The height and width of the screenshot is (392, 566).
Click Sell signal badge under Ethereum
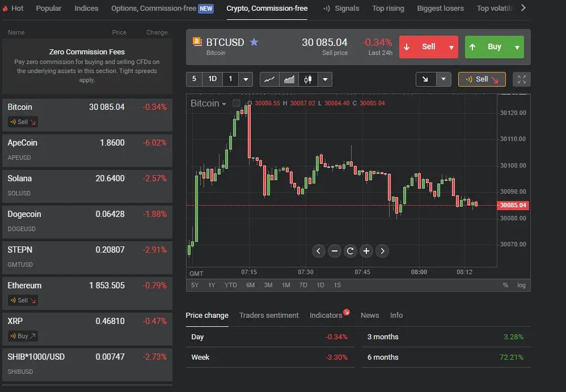[x=23, y=300]
